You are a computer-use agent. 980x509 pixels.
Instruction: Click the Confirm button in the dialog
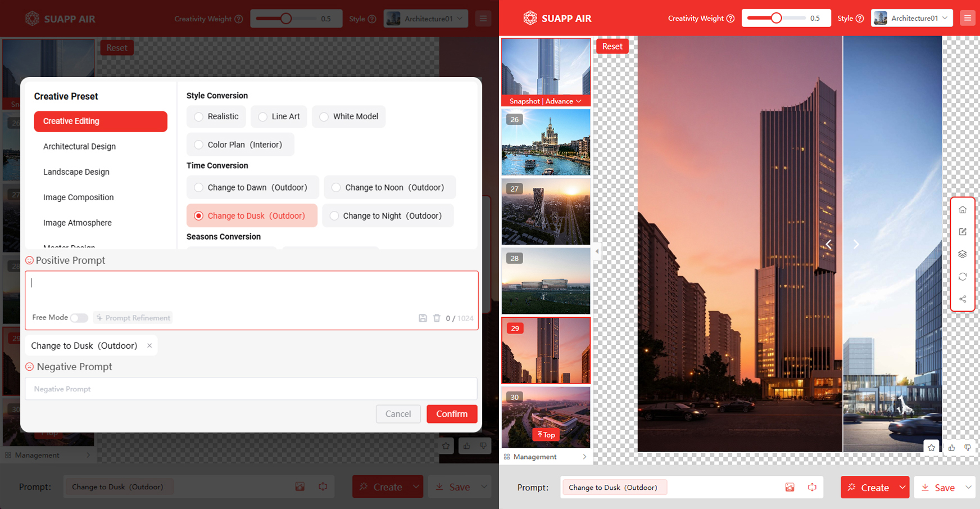452,414
